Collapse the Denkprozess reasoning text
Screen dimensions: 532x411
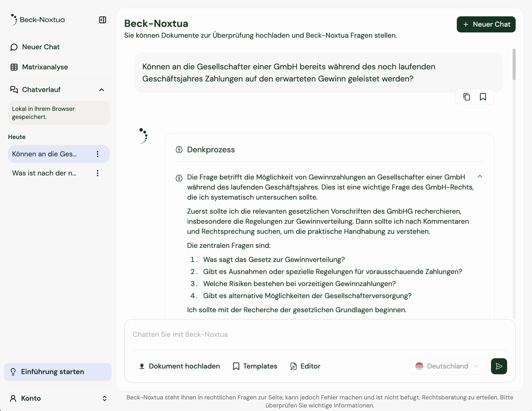(480, 176)
